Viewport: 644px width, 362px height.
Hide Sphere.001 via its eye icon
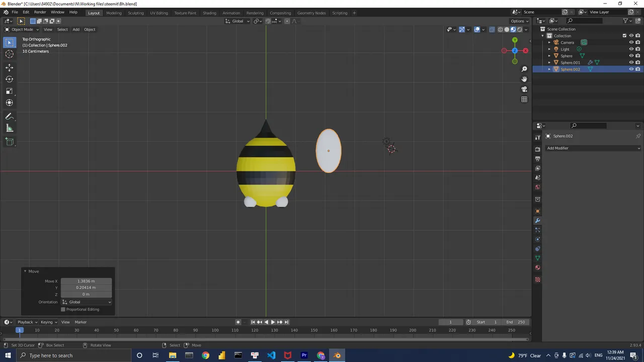pos(631,62)
